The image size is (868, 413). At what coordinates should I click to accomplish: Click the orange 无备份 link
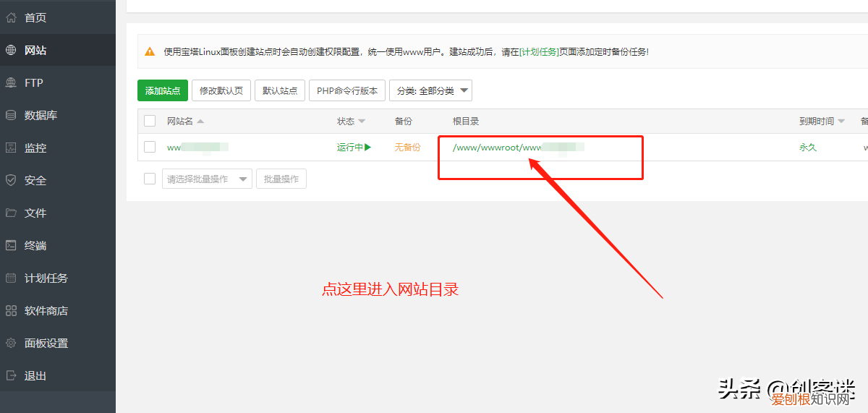tap(407, 147)
